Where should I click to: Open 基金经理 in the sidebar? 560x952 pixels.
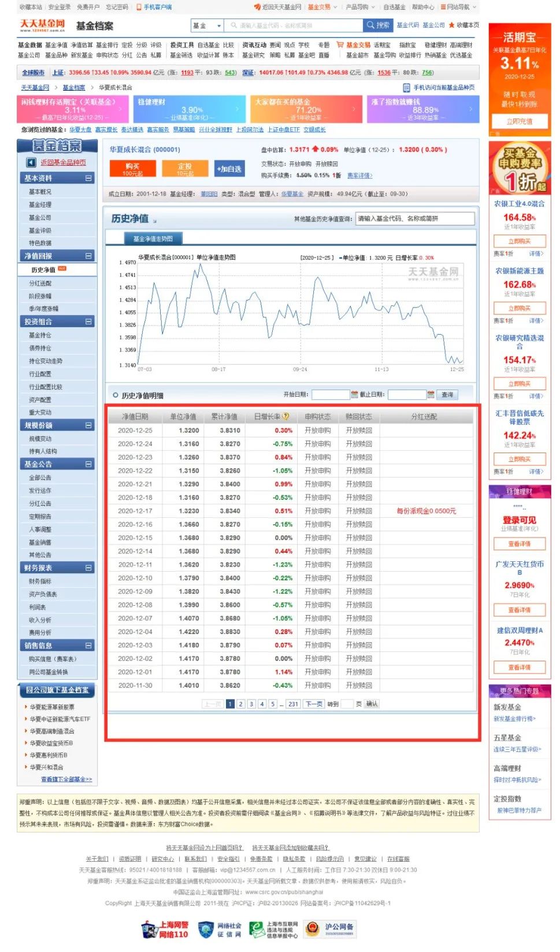pyautogui.click(x=40, y=205)
